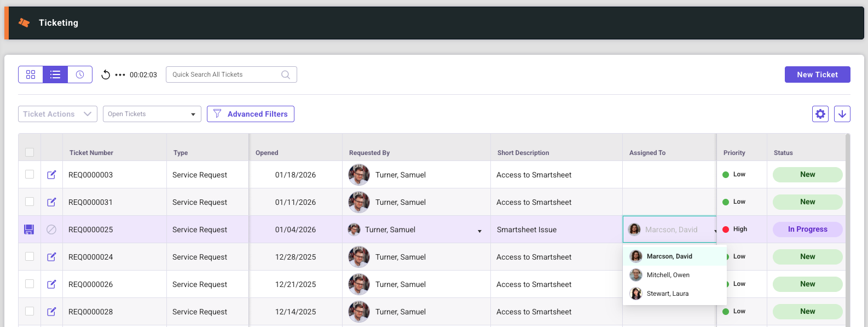
Task: Open the gear settings icon
Action: pyautogui.click(x=820, y=114)
